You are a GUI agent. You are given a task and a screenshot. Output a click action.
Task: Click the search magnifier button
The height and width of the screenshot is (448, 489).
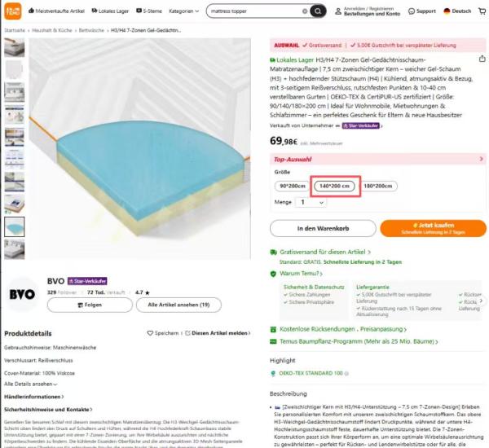[318, 11]
